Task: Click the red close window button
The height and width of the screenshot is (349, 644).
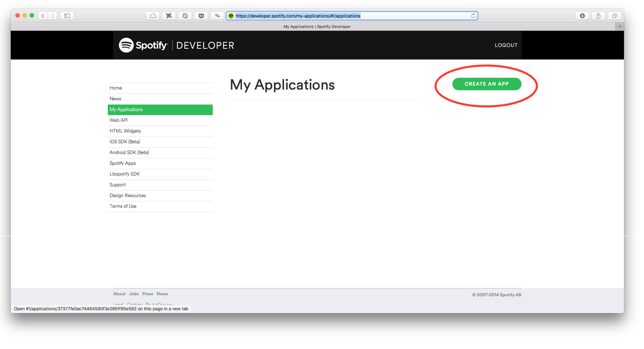Action: (x=18, y=15)
